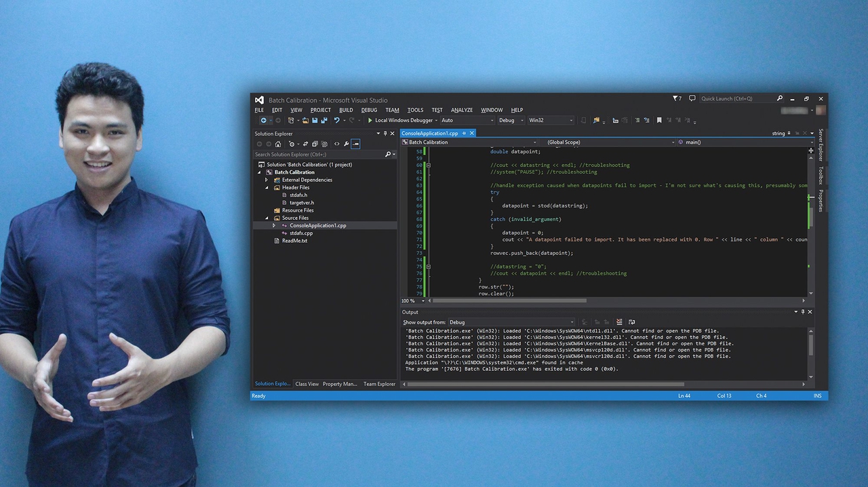
Task: Open the Batch Calibration project scope dropdown
Action: [471, 142]
